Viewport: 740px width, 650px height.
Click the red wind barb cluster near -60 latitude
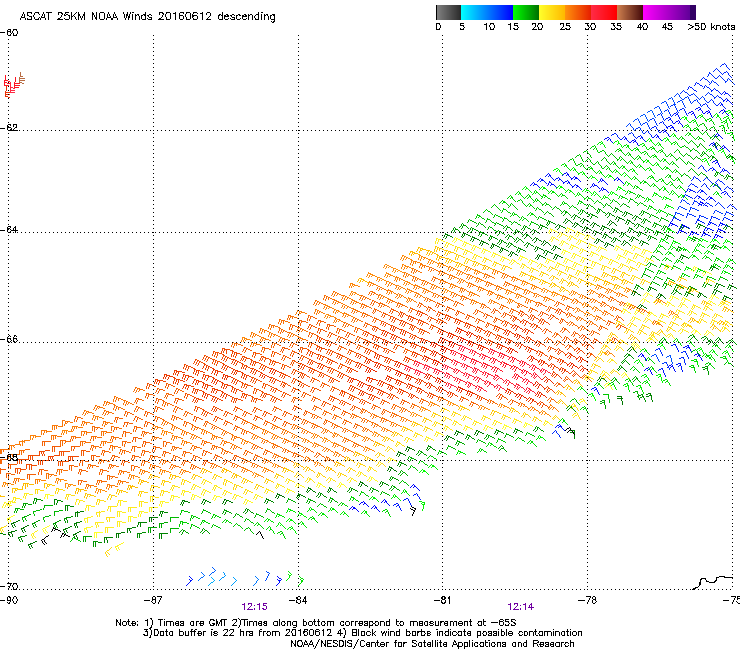(x=14, y=85)
